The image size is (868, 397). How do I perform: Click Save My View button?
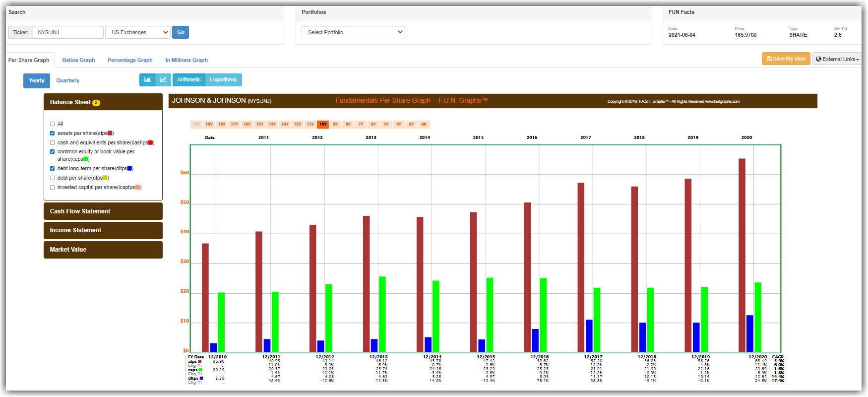click(x=786, y=59)
